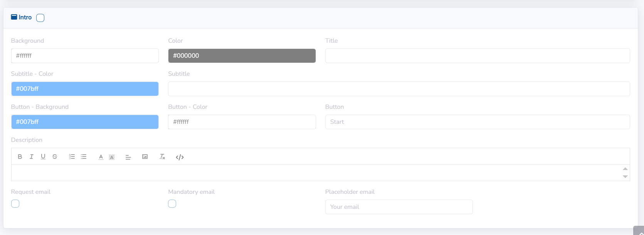Open the text highlight color picker

click(x=112, y=157)
